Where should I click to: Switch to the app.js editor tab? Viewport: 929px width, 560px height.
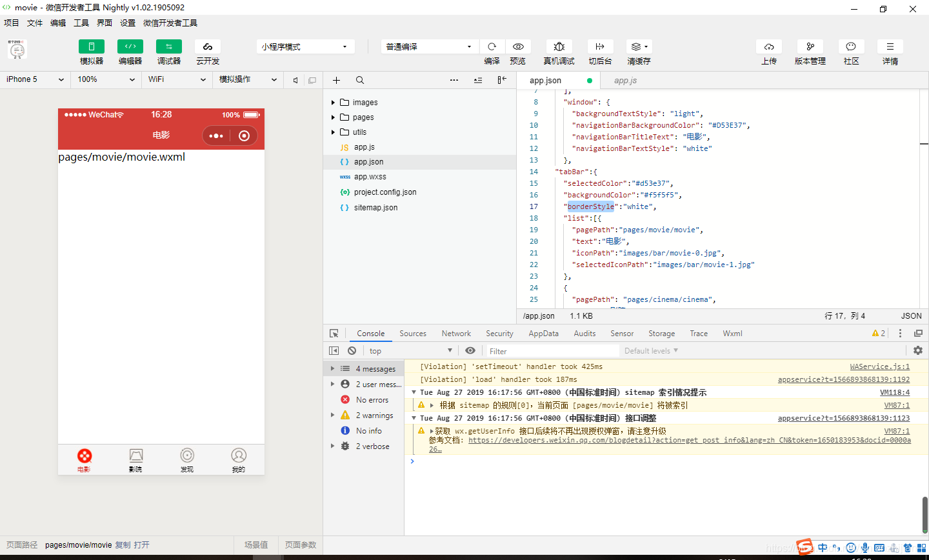[625, 81]
